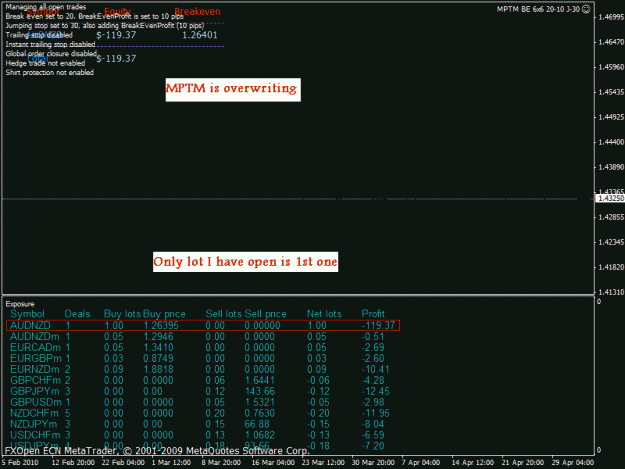Click the FXOpen ECN MetaTrader copyright text
Image resolution: width=625 pixels, height=469 pixels.
pos(157,451)
